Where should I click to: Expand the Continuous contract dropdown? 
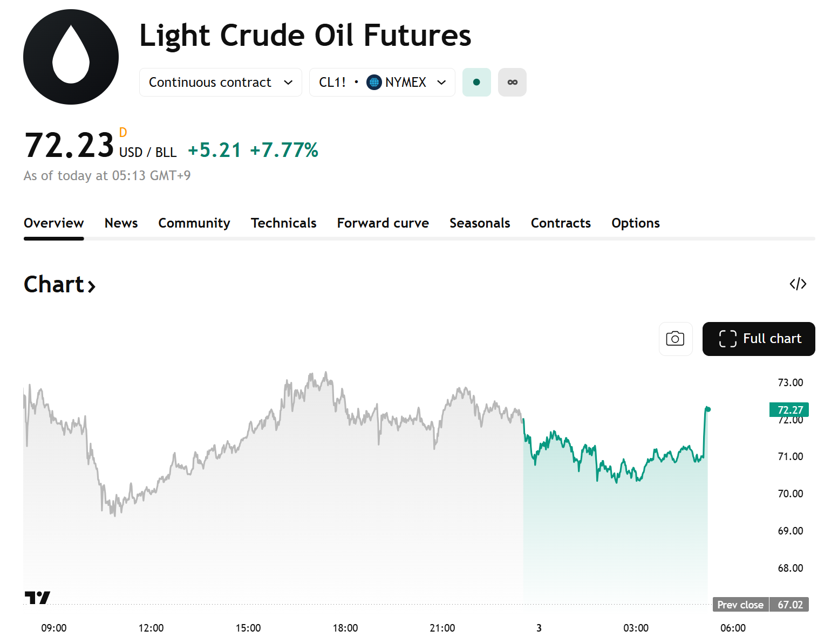(x=220, y=83)
